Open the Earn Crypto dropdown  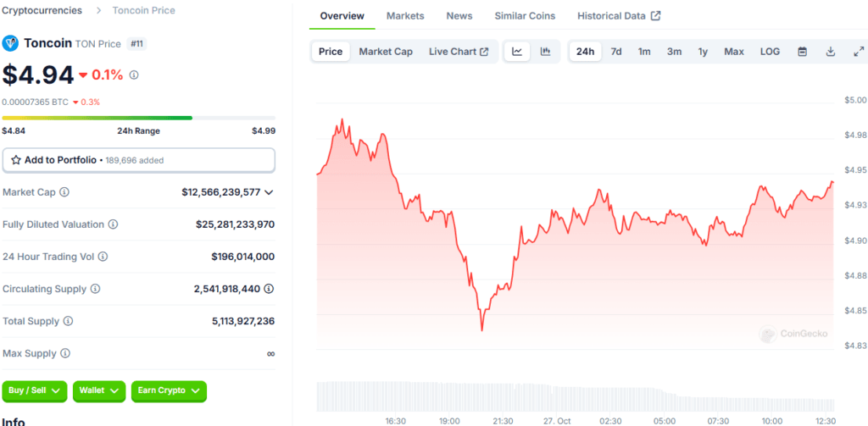pyautogui.click(x=169, y=390)
